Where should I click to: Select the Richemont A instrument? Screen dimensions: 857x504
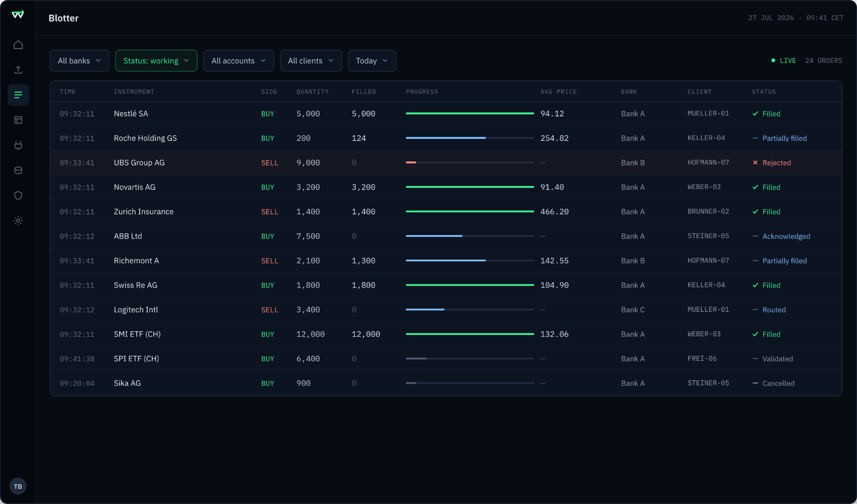[x=136, y=261]
